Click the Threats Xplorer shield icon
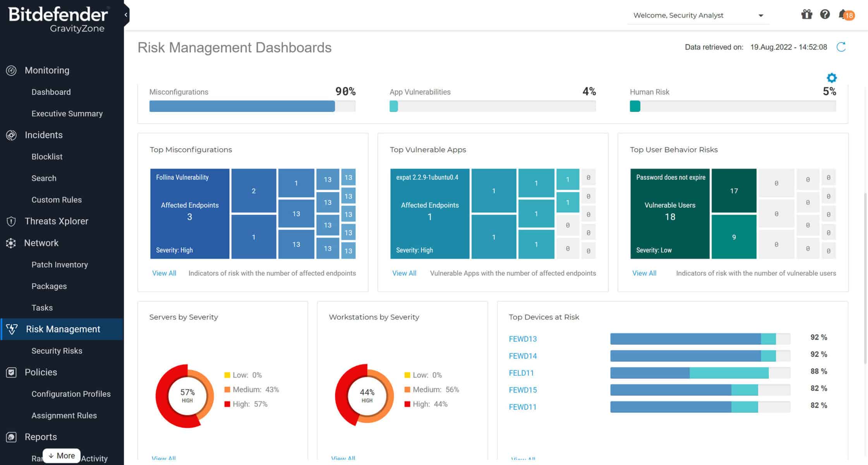The image size is (868, 465). pos(11,221)
